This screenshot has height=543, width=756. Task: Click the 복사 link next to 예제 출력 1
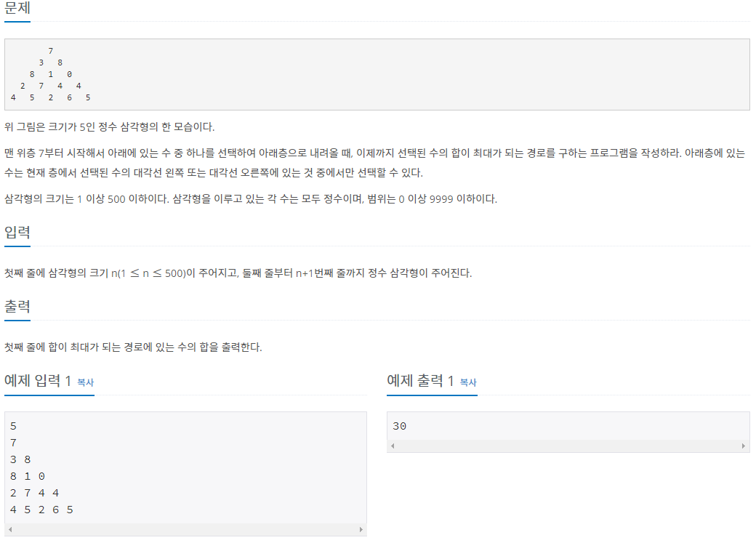468,382
